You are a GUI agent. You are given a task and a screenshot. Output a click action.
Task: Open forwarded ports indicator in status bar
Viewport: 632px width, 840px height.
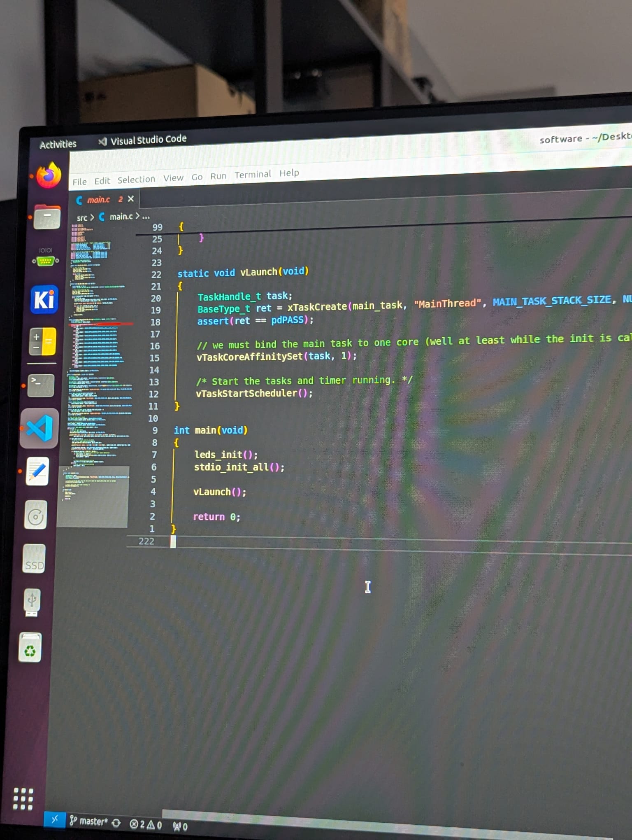(180, 826)
